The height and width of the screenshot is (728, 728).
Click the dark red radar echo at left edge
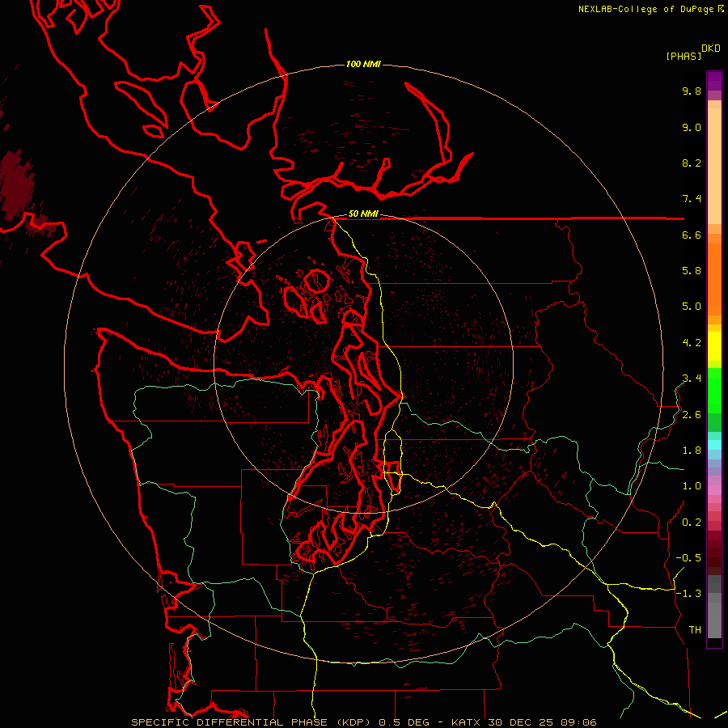(17, 186)
